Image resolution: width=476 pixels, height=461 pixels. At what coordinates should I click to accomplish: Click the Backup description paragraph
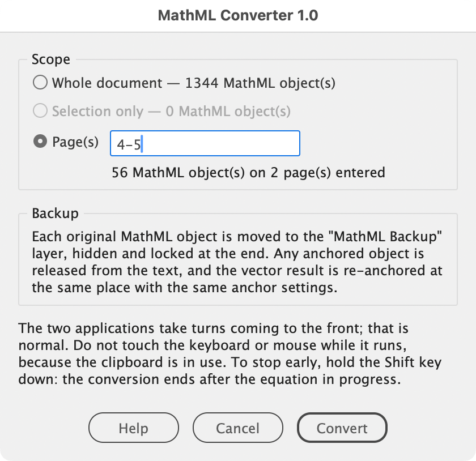pos(237,262)
